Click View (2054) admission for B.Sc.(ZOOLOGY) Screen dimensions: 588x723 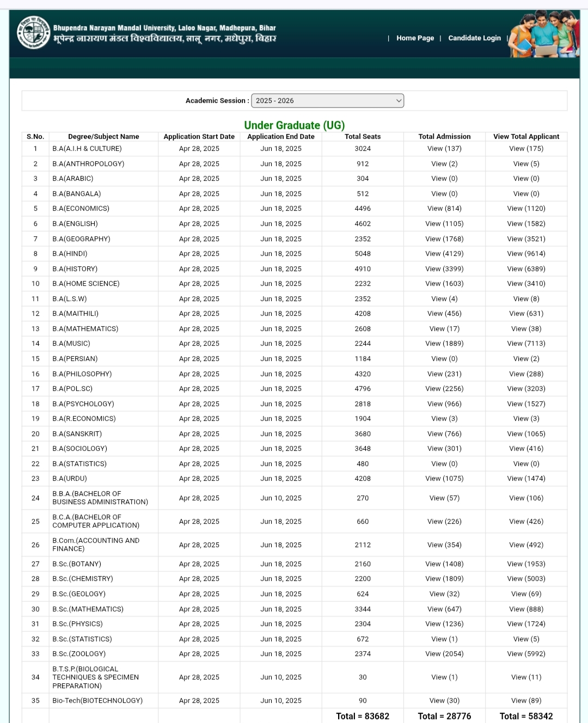pyautogui.click(x=444, y=654)
